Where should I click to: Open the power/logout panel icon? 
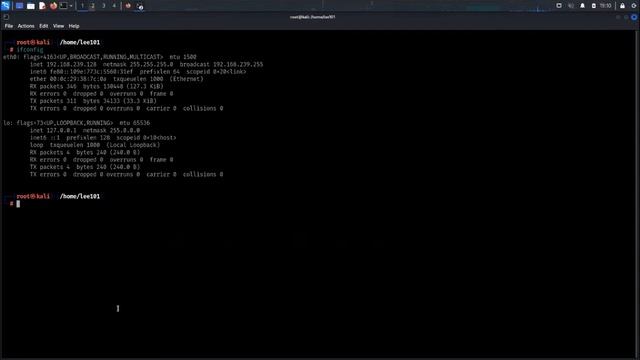click(634, 6)
